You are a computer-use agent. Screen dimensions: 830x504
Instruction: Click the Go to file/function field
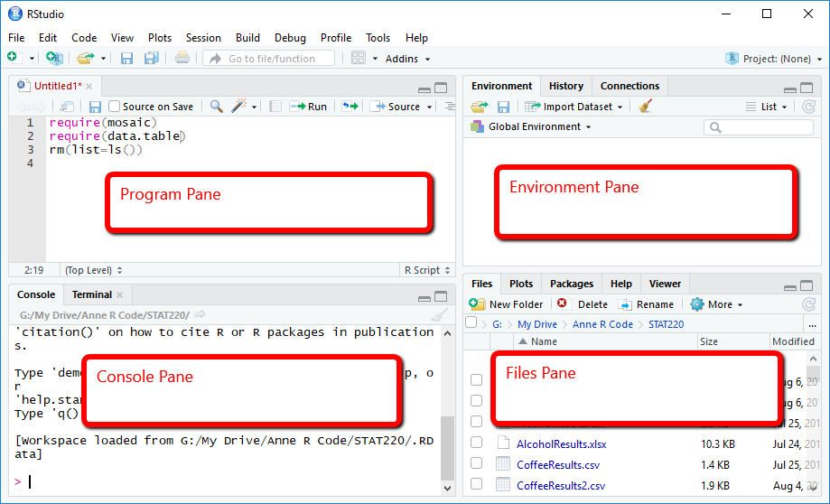point(269,59)
